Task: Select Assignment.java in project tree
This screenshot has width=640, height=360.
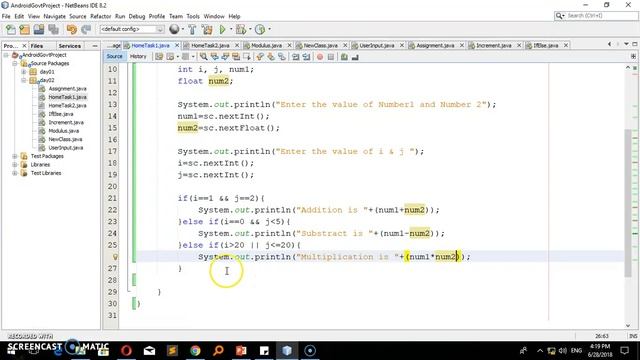Action: click(x=67, y=89)
